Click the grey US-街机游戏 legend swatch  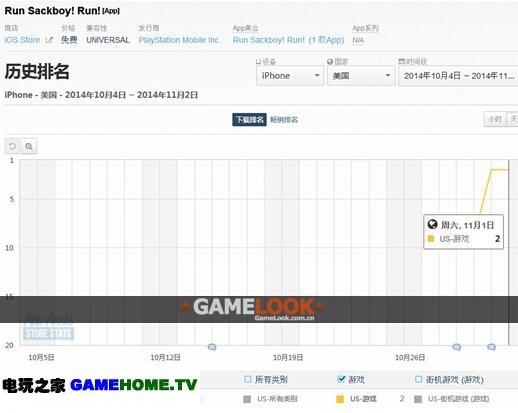coord(418,399)
